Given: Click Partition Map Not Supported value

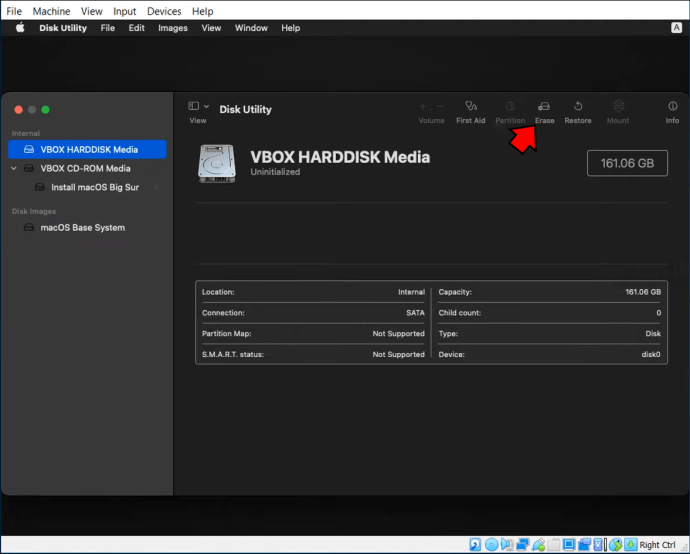Looking at the screenshot, I should pos(398,334).
